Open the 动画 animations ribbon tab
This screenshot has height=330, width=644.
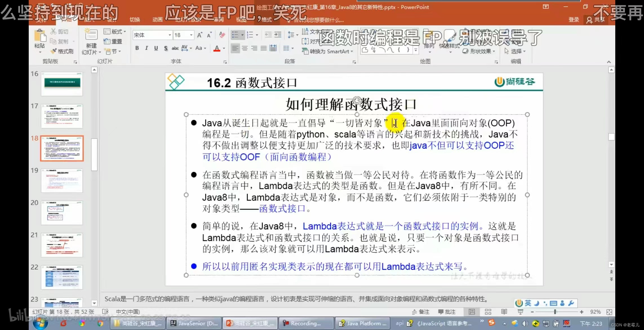pyautogui.click(x=157, y=19)
